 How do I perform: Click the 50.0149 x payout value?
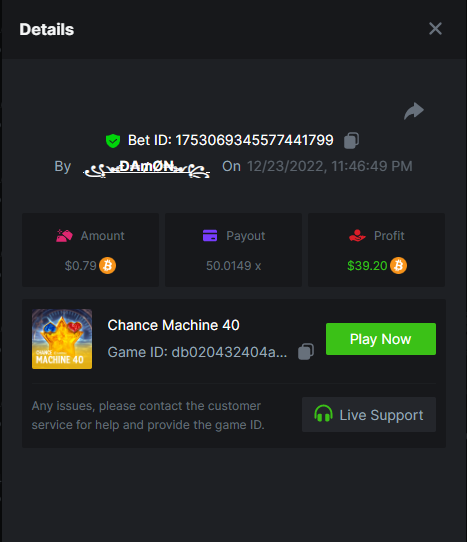point(233,266)
